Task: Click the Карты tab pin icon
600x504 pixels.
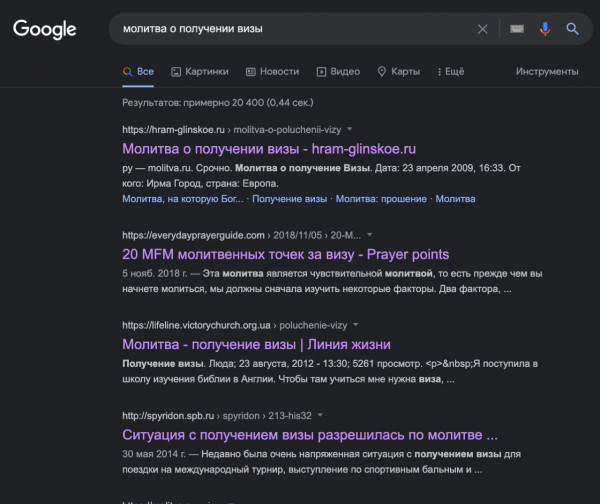Action: pyautogui.click(x=382, y=72)
